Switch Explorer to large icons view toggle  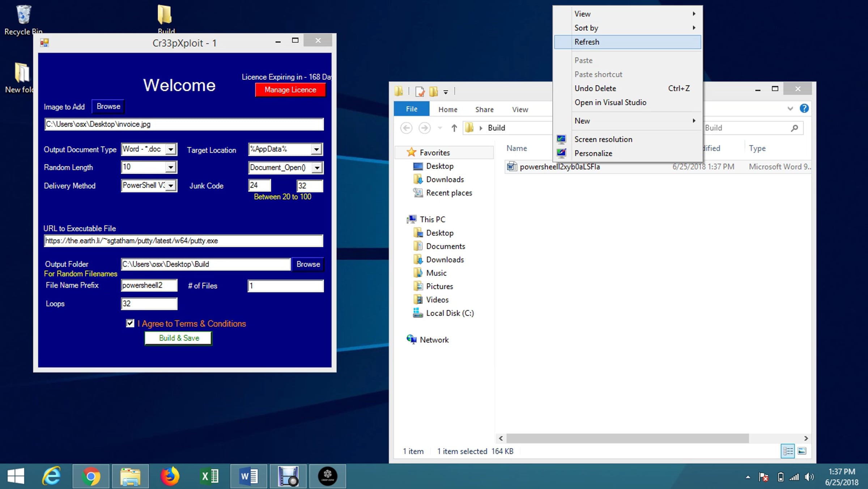pyautogui.click(x=802, y=451)
